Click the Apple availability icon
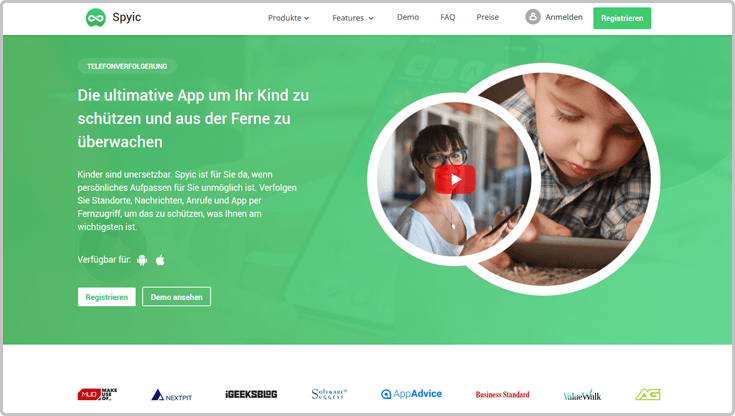 click(x=160, y=259)
